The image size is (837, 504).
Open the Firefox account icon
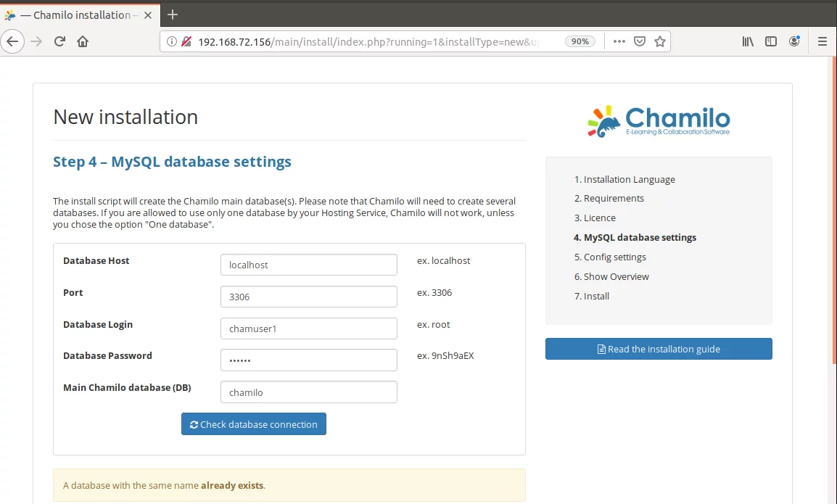[794, 41]
